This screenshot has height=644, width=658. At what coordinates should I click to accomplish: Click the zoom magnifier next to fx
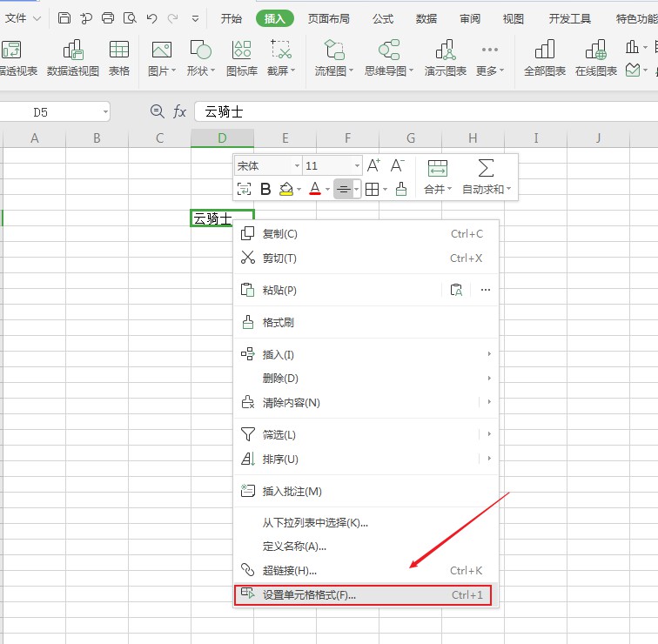click(x=157, y=111)
